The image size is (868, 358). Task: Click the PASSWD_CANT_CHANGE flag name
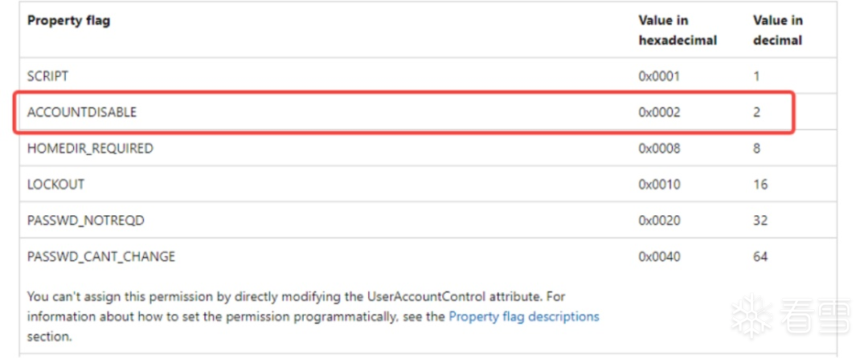[101, 257]
